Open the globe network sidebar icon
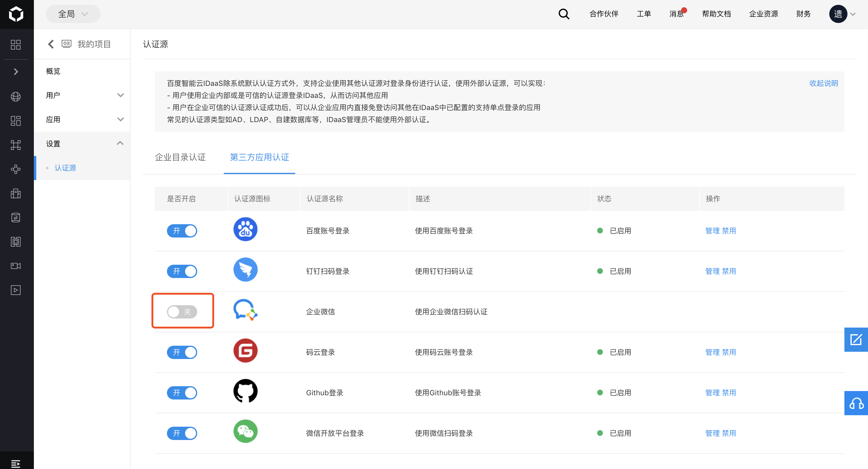The height and width of the screenshot is (469, 868). 15,97
